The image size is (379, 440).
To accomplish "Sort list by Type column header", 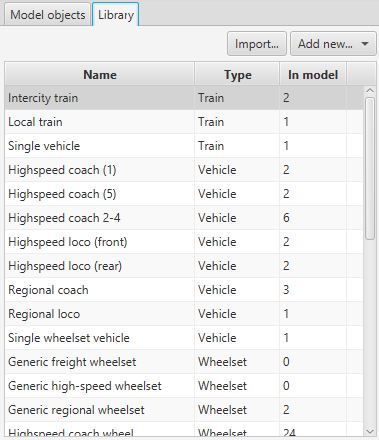I will point(237,74).
